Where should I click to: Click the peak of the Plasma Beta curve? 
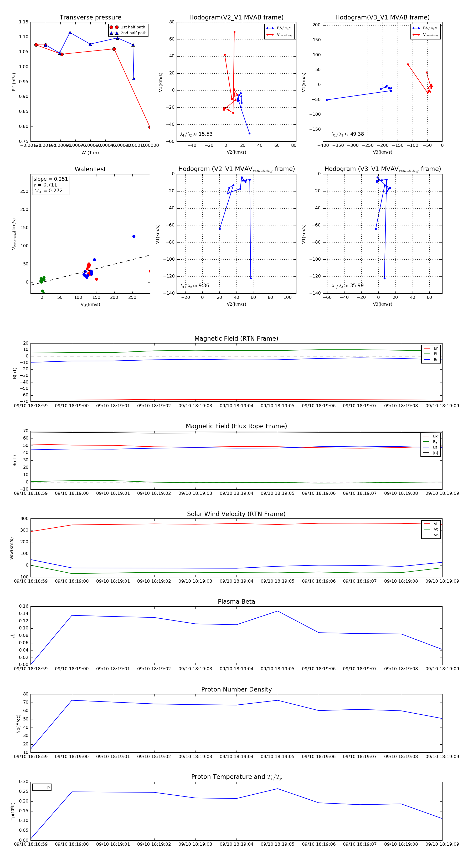pyautogui.click(x=278, y=611)
